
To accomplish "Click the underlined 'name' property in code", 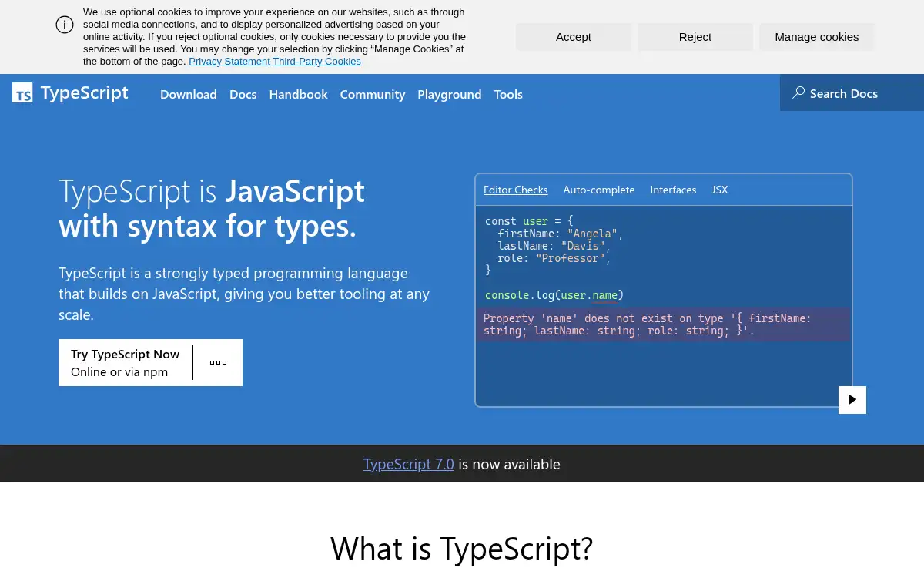I will click(x=605, y=295).
